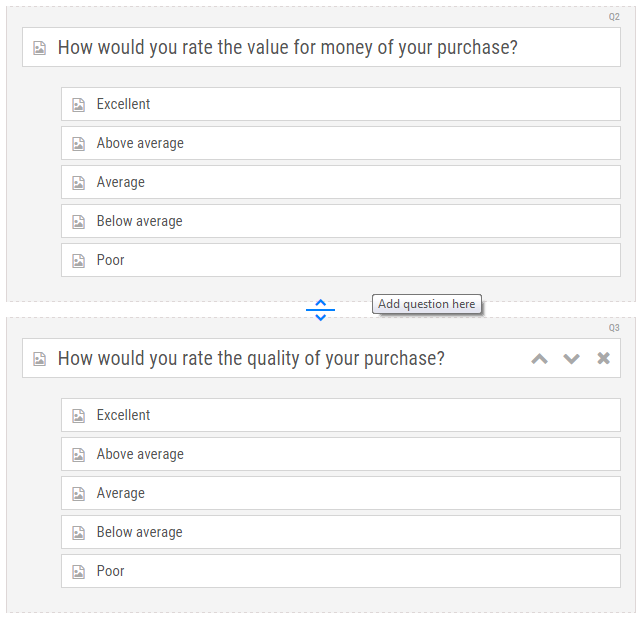Image resolution: width=642 pixels, height=619 pixels.
Task: Select Q3 Poor answer field
Action: [341, 571]
